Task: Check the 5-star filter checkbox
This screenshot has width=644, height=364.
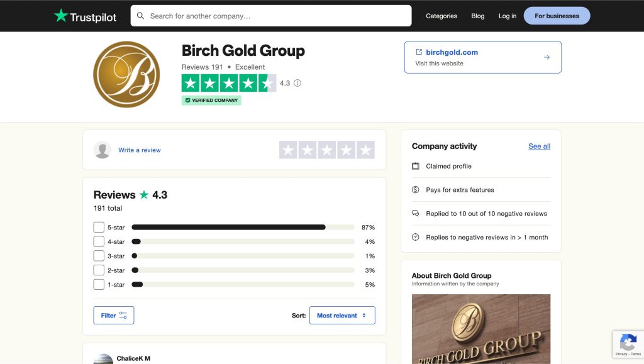Action: coord(99,227)
